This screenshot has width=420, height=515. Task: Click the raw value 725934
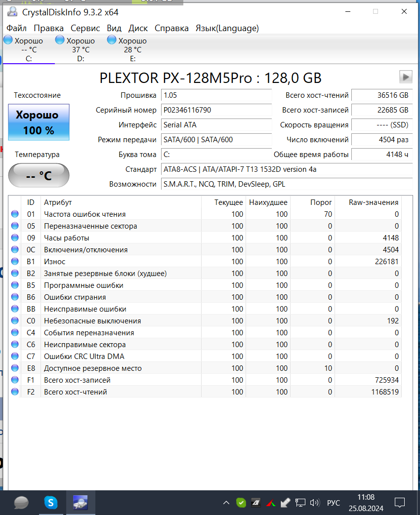pos(386,380)
